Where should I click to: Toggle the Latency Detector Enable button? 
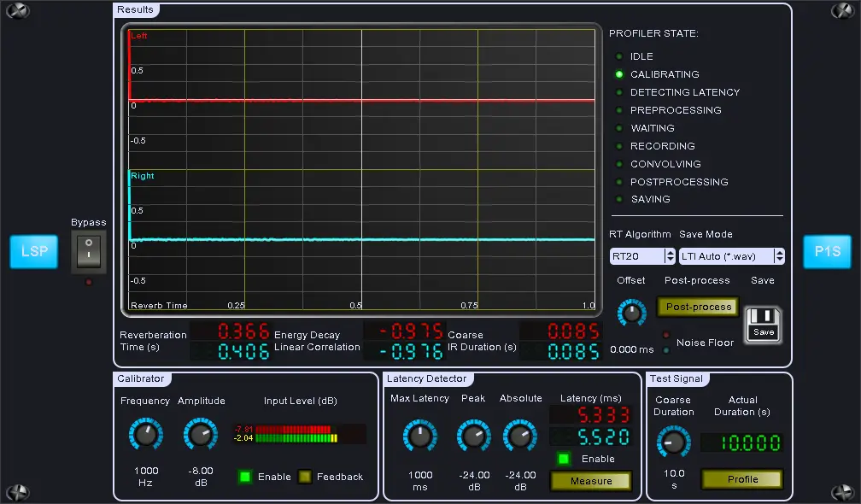(564, 459)
